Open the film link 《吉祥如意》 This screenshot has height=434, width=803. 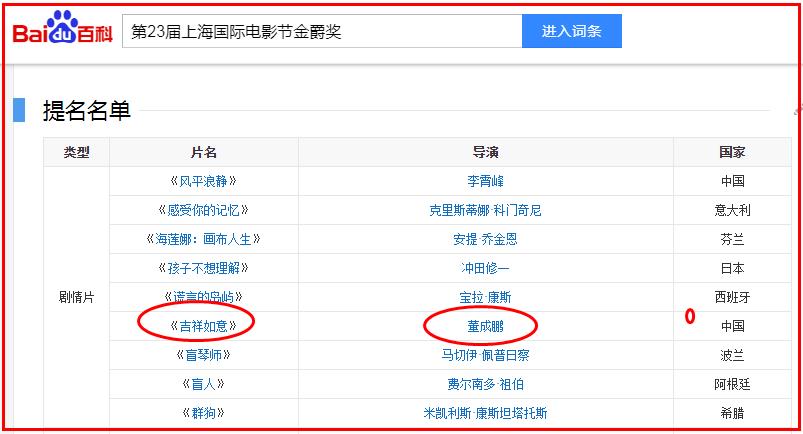tap(203, 326)
